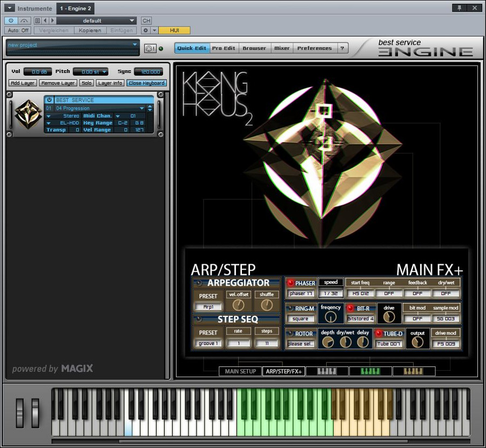Click the Remove Layer button
The image size is (486, 448).
pos(58,83)
